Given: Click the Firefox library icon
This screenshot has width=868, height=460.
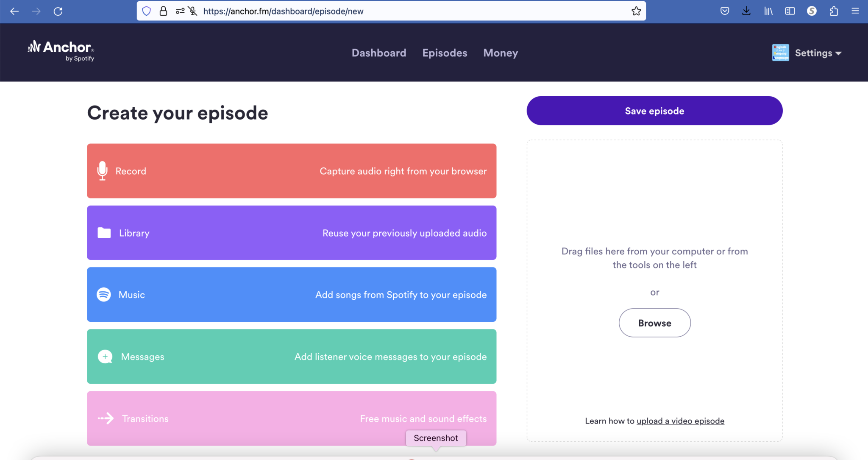Looking at the screenshot, I should pos(768,11).
